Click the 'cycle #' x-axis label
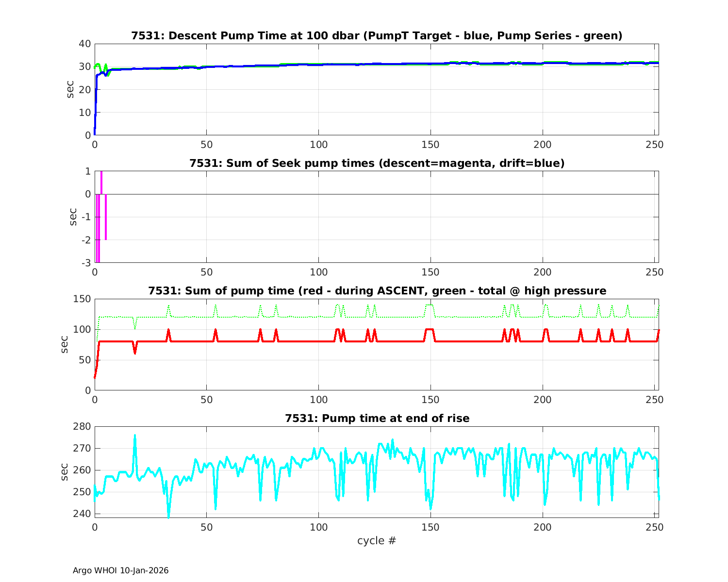Viewport: 728px width, 582px height. (x=377, y=540)
